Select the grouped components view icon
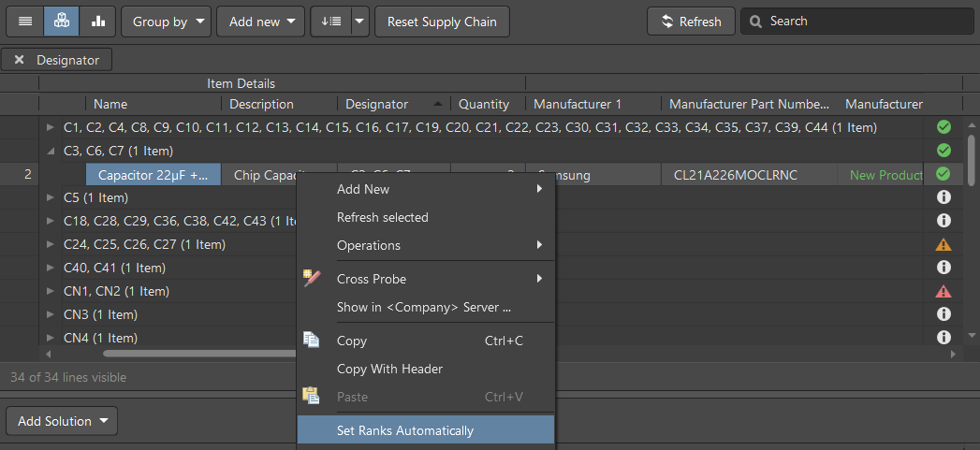This screenshot has height=450, width=980. 61,22
